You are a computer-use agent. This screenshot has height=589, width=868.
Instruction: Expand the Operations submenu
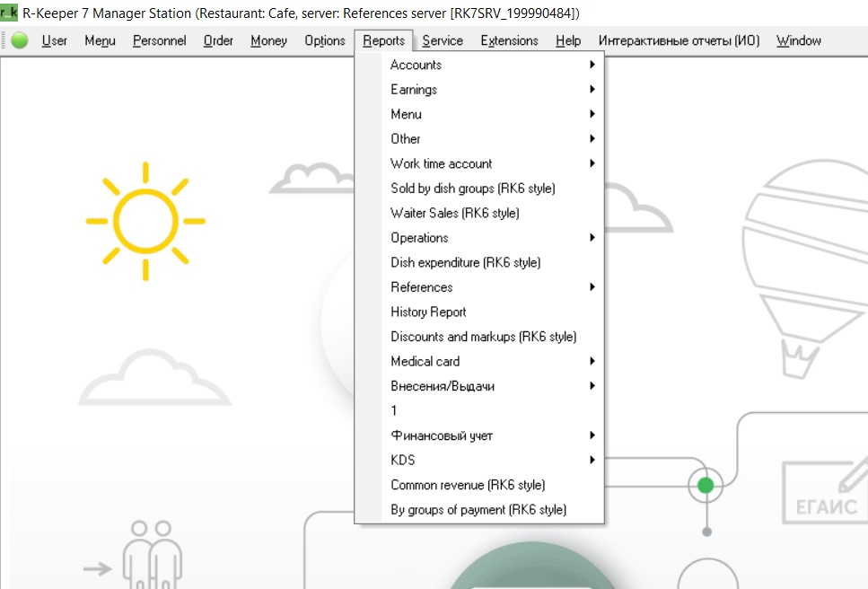[x=478, y=237]
